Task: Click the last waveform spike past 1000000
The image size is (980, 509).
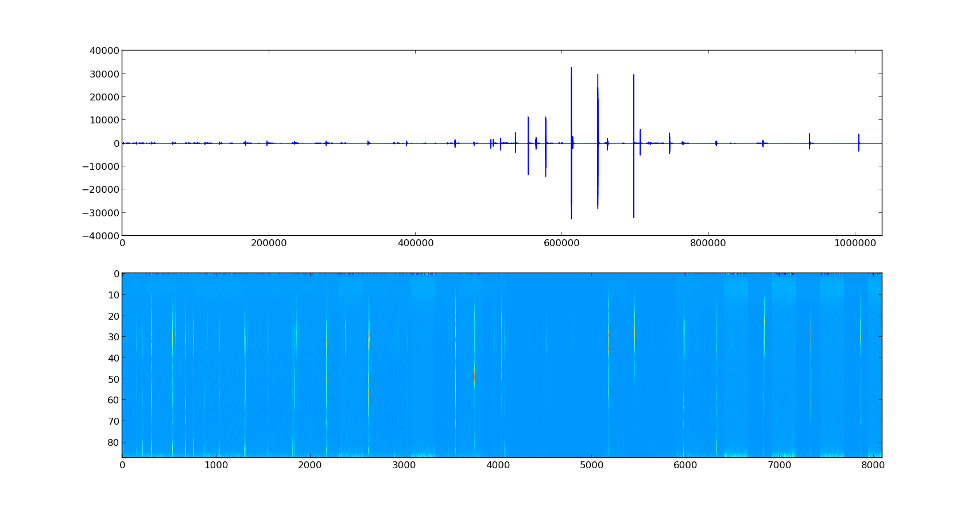Action: tap(859, 142)
